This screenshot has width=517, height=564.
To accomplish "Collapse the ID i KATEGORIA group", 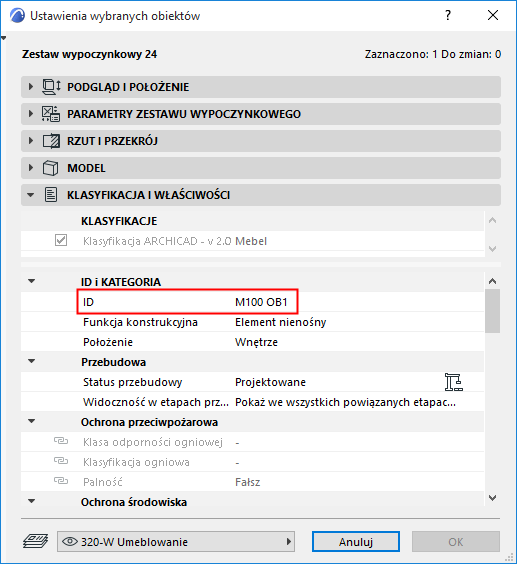I will [x=32, y=281].
